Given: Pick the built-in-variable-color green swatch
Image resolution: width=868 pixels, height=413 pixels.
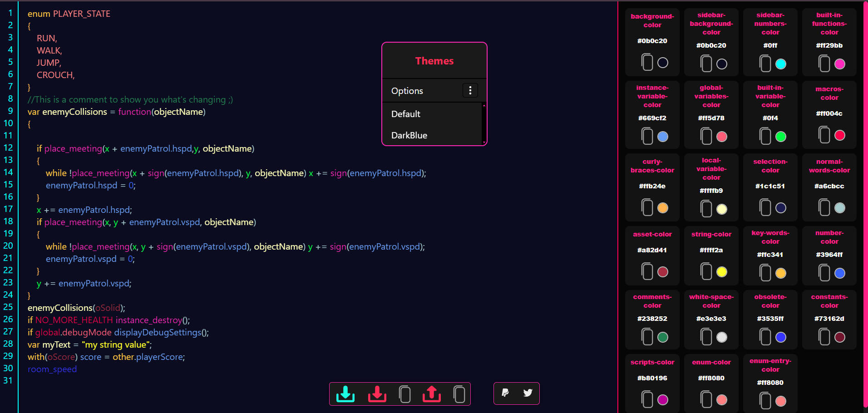Looking at the screenshot, I should (x=781, y=137).
